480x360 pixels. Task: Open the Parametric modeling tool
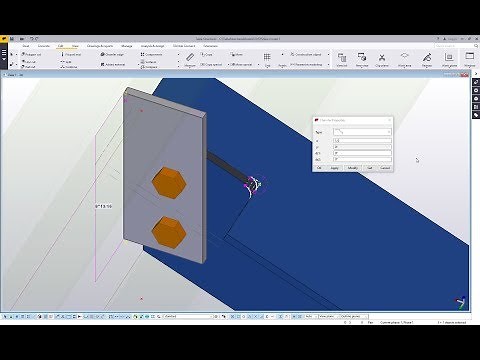point(306,64)
